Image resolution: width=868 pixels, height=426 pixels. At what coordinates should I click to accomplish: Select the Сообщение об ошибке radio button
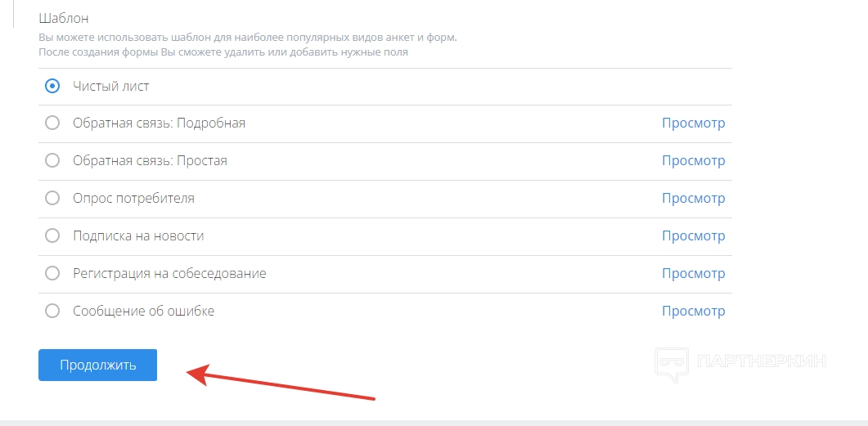tap(52, 312)
